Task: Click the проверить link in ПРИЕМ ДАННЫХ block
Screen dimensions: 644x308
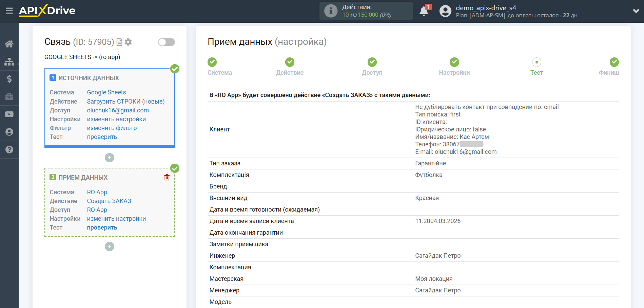Action: pos(102,227)
